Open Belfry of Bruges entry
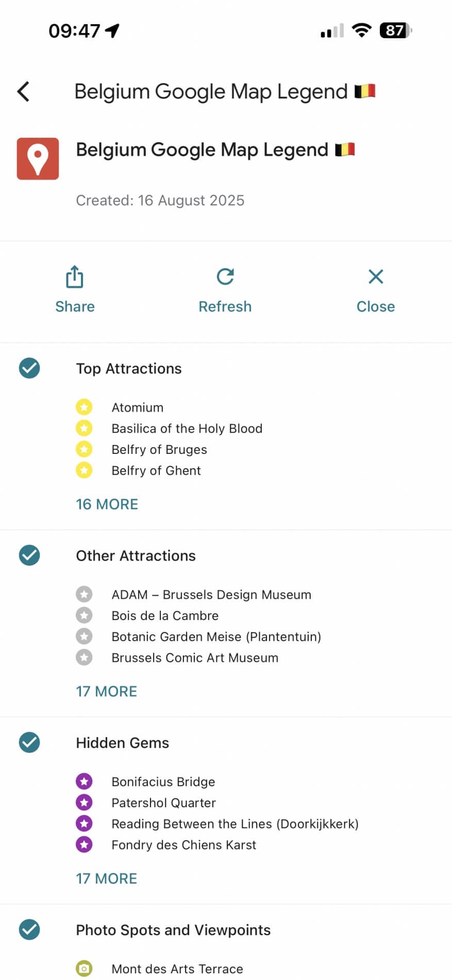Viewport: 452px width, 980px height. click(x=159, y=450)
